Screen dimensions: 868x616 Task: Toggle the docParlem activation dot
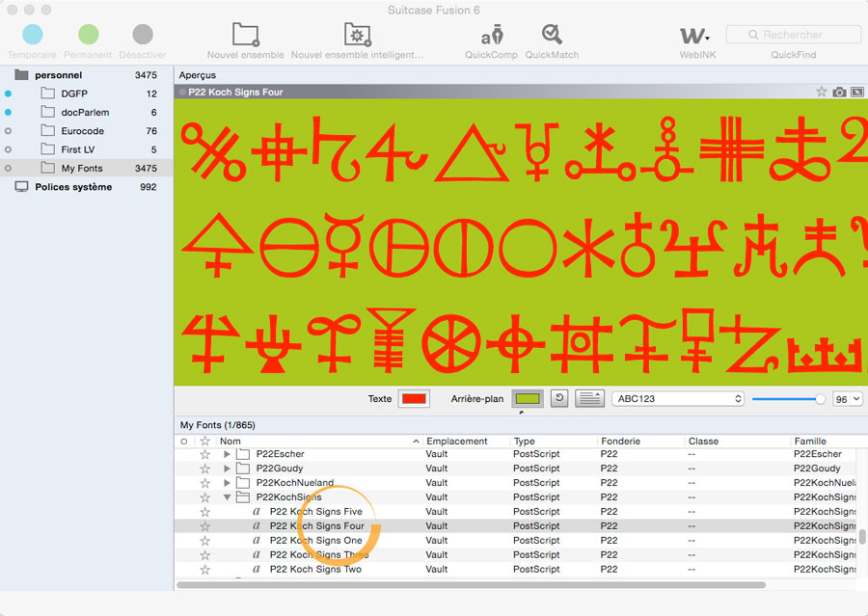pos(8,113)
